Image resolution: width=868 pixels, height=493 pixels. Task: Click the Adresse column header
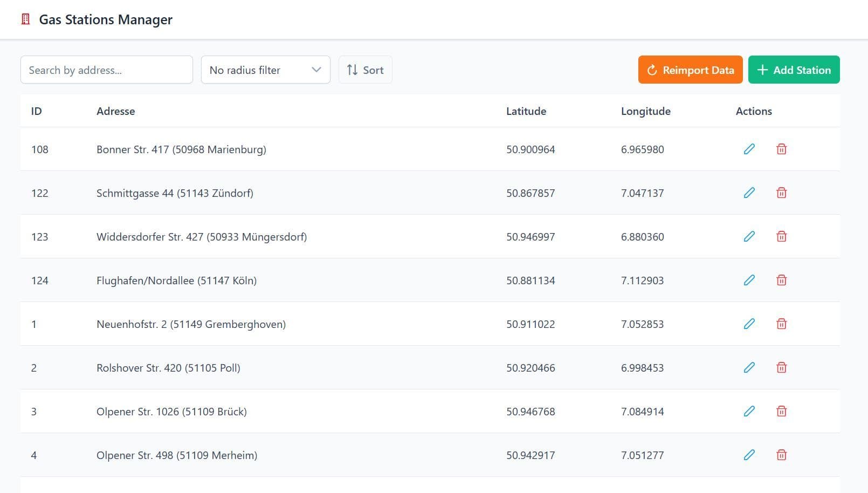(x=115, y=111)
